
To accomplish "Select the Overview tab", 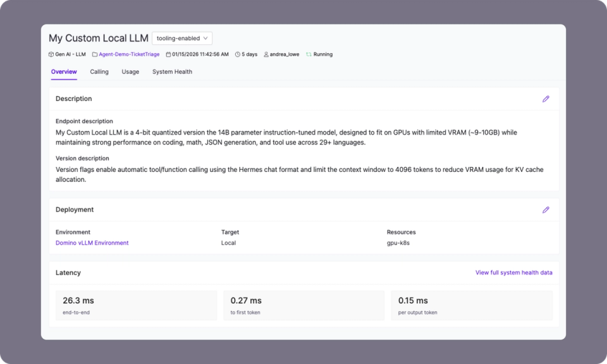I will pyautogui.click(x=63, y=71).
